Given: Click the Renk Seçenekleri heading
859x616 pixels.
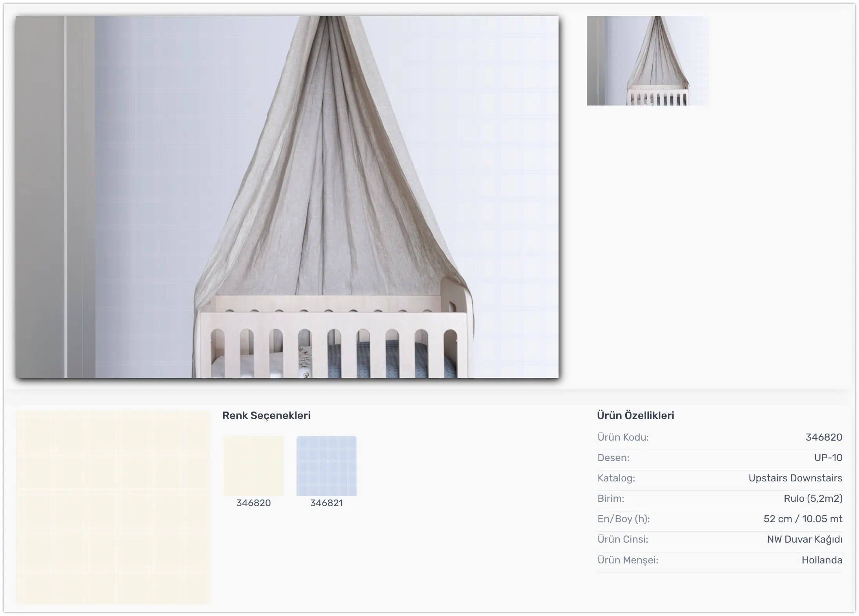Looking at the screenshot, I should pyautogui.click(x=266, y=416).
